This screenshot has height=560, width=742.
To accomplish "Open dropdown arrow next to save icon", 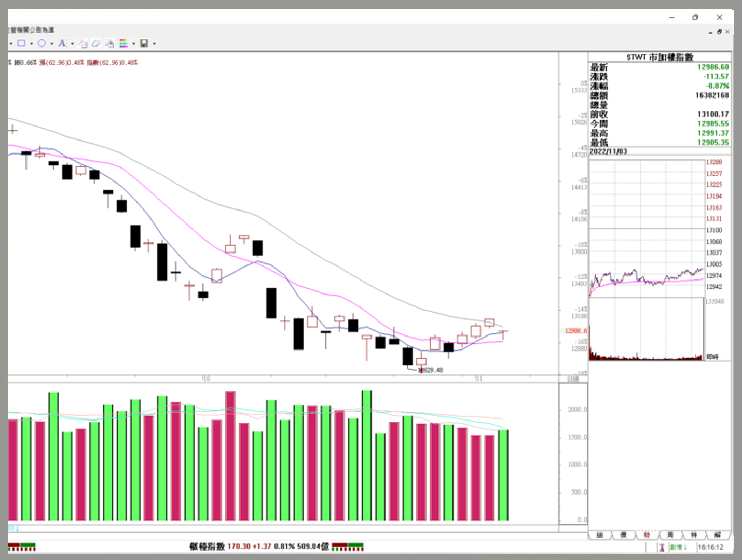I will point(154,44).
